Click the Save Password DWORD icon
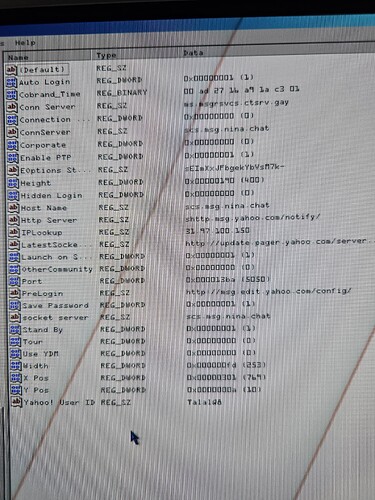 pyautogui.click(x=15, y=305)
